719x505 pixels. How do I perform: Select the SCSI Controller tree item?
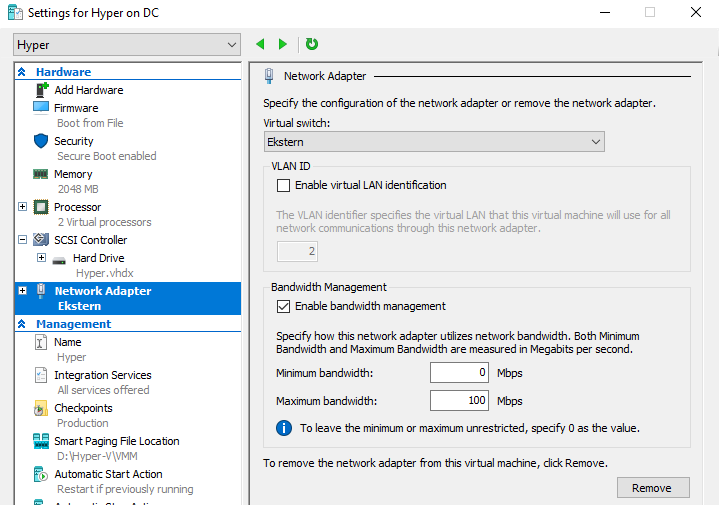click(x=90, y=240)
